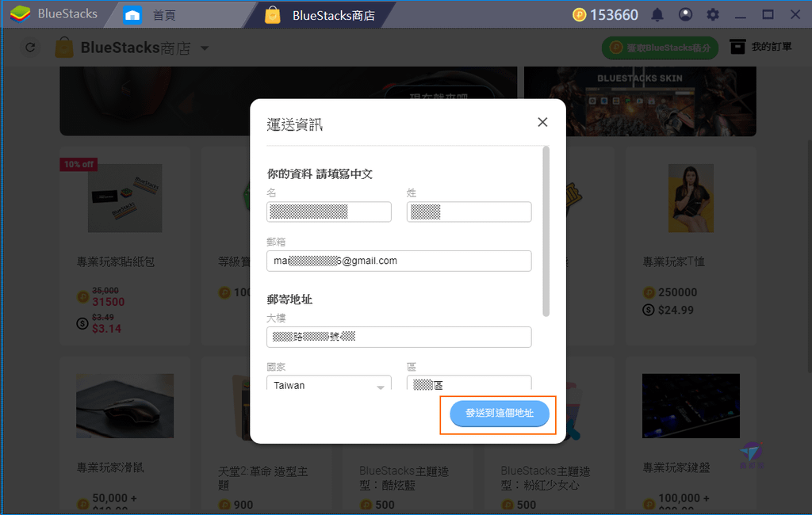The image size is (812, 515).
Task: Click the BlueStacks主題造型:酷炫藍 title
Action: click(x=404, y=478)
